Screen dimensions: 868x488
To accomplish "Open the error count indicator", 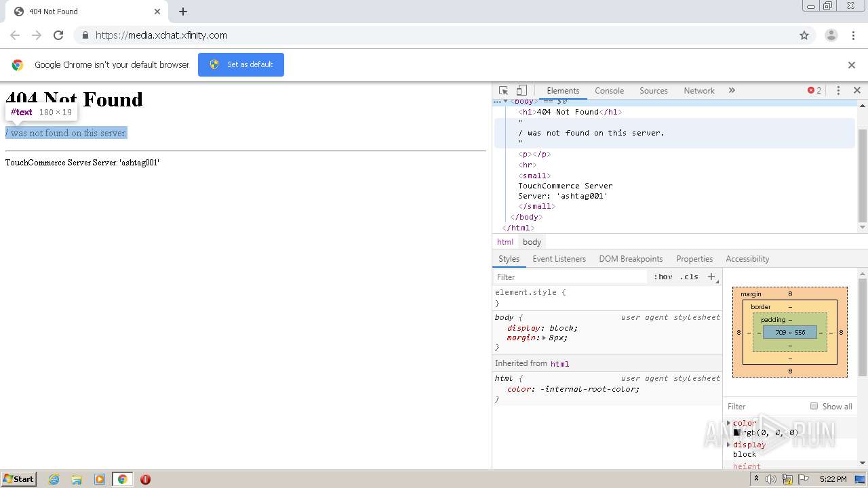I will pyautogui.click(x=814, y=91).
